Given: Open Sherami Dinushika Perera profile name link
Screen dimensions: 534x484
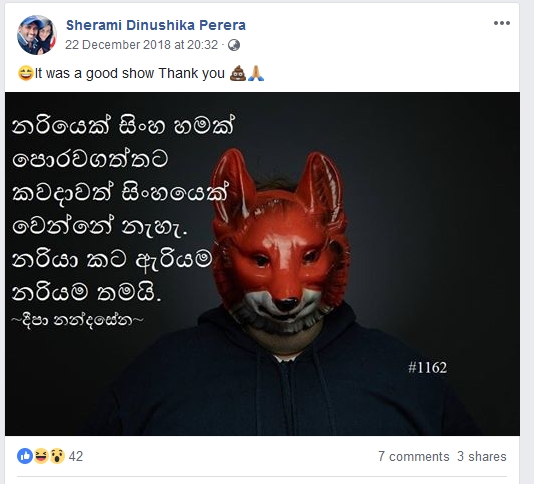Looking at the screenshot, I should pos(156,25).
